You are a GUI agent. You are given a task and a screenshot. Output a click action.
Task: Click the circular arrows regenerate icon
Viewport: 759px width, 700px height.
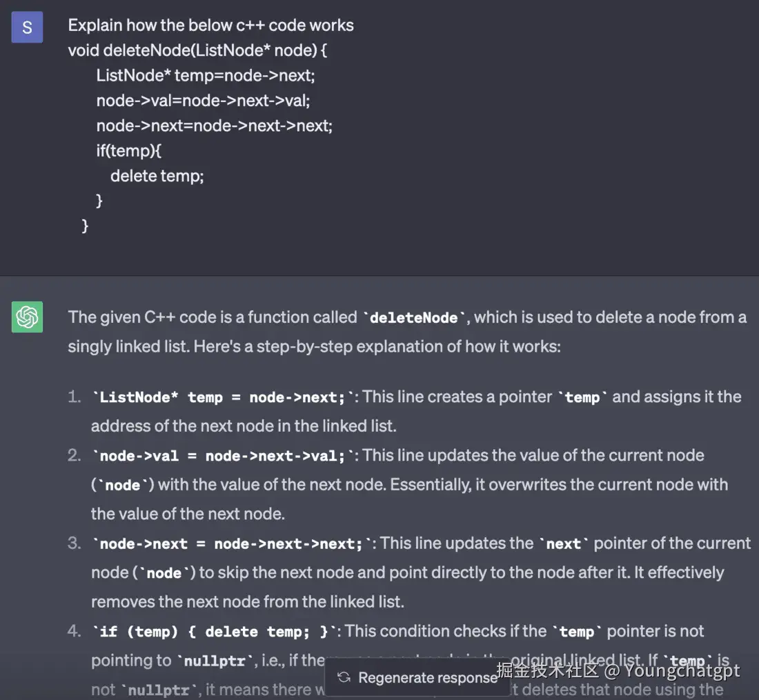pos(344,678)
